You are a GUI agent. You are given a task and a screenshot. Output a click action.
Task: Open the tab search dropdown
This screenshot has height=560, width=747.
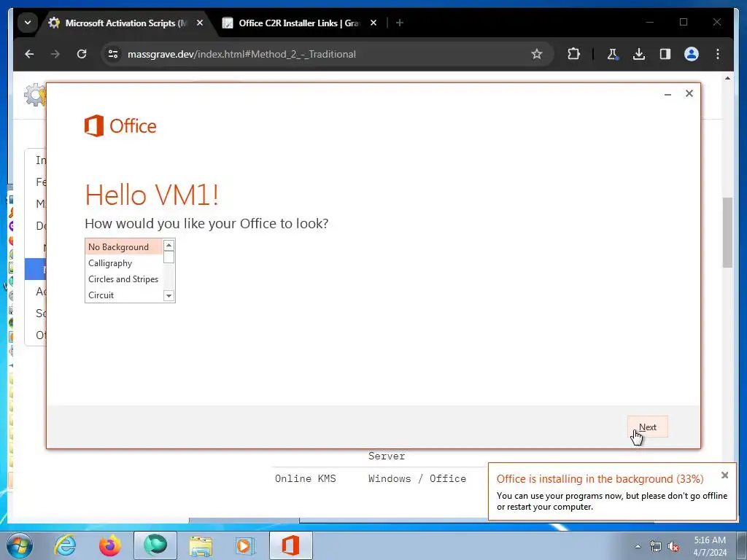tap(28, 23)
